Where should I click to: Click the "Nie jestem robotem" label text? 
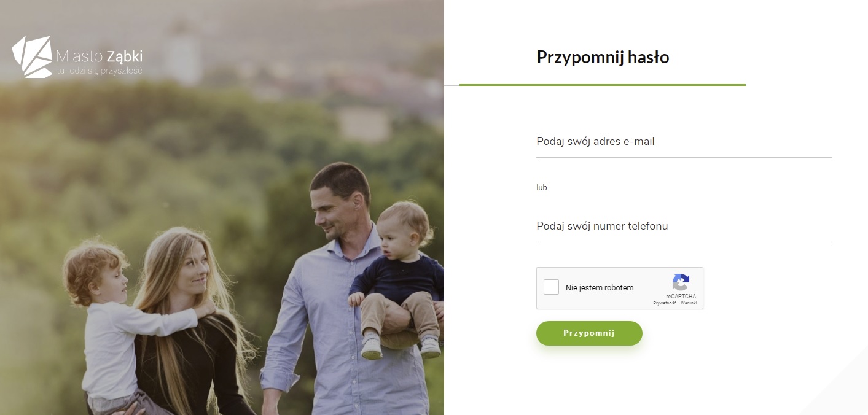tap(600, 288)
